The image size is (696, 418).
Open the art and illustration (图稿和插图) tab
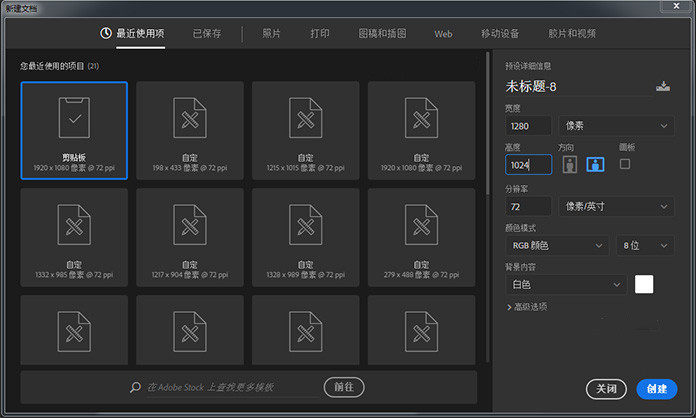tap(382, 33)
